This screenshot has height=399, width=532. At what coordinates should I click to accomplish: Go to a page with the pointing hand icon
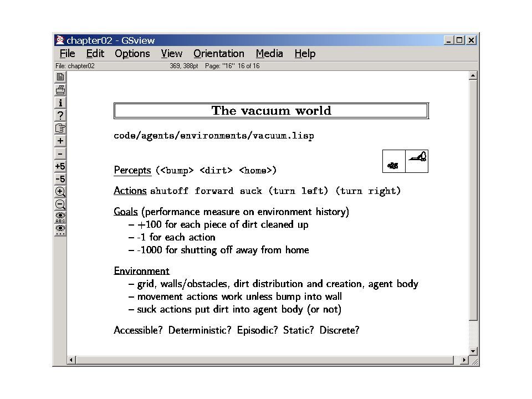click(60, 128)
